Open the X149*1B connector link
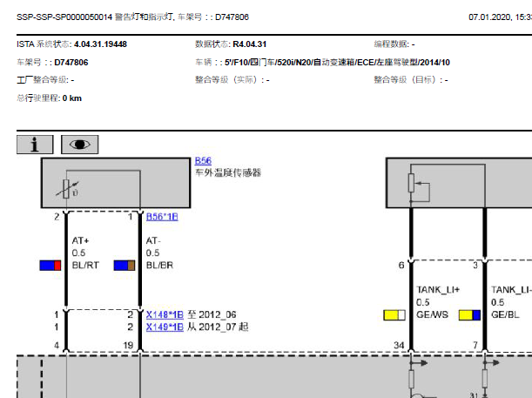Viewport: 532px width, 398px height. point(165,327)
